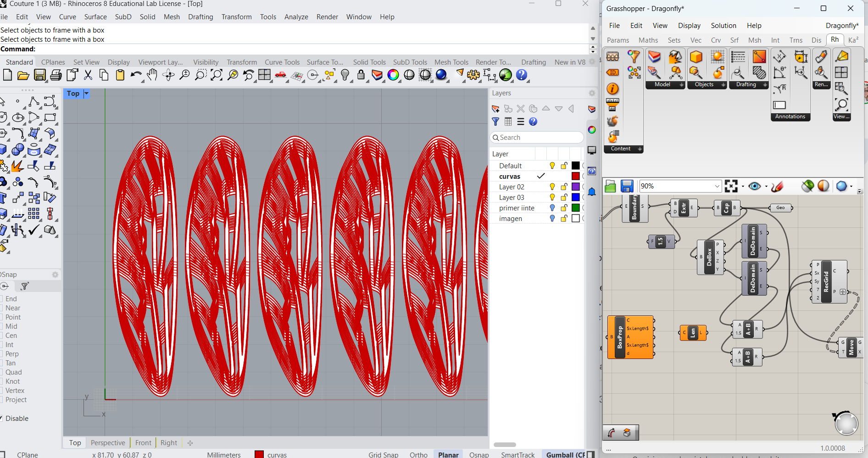This screenshot has width=868, height=458.
Task: Click the Print icon in Standard toolbar
Action: pos(56,75)
